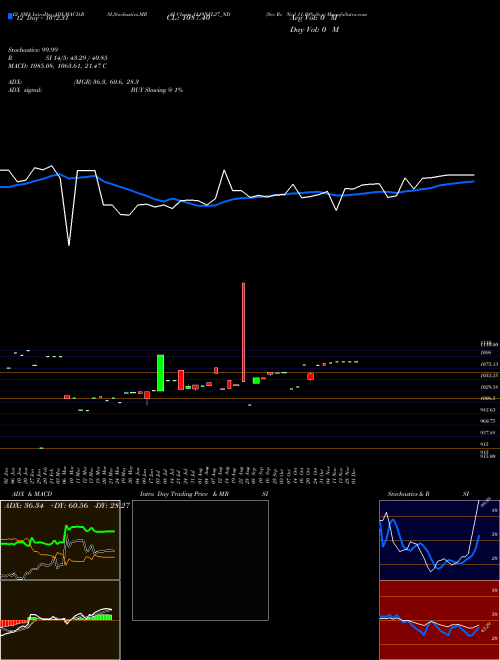Open the MACD histogram chart panel
This screenshot has width=500, height=660.
click(60, 620)
